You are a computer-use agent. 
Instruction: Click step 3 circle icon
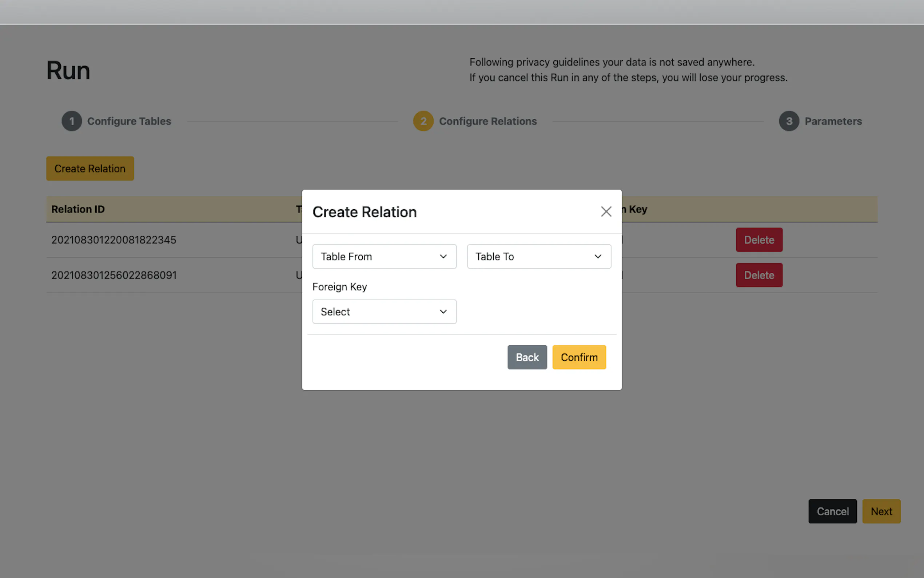pyautogui.click(x=789, y=121)
